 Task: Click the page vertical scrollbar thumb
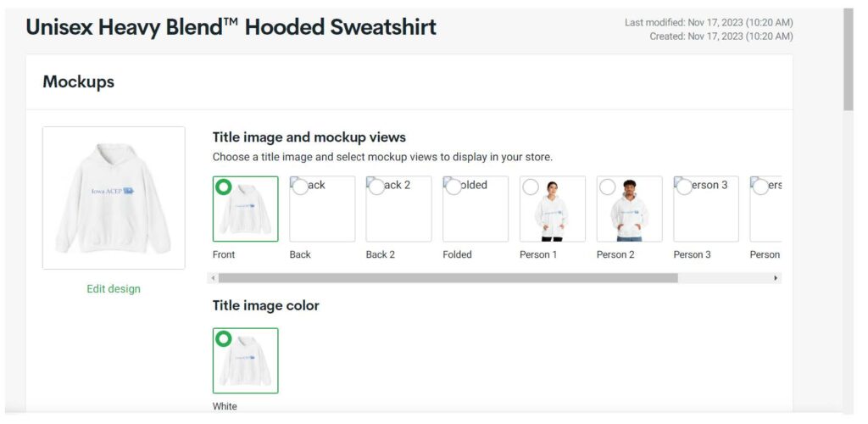(x=849, y=59)
